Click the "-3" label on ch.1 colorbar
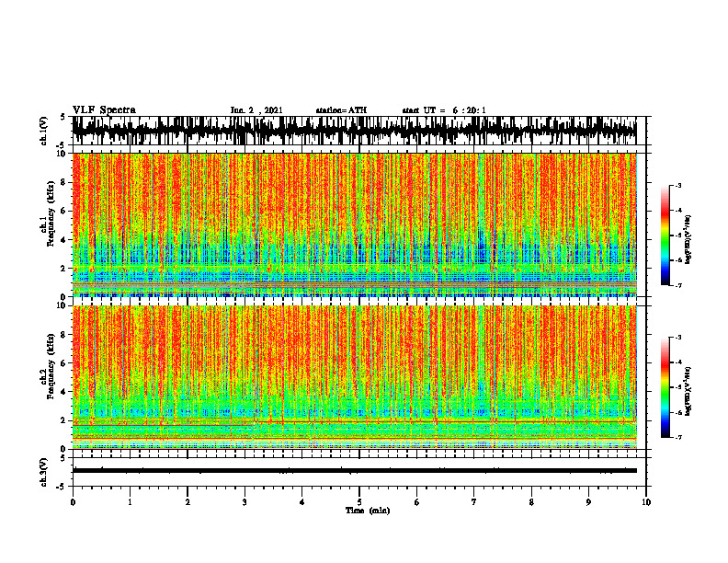728x563 pixels. point(678,186)
